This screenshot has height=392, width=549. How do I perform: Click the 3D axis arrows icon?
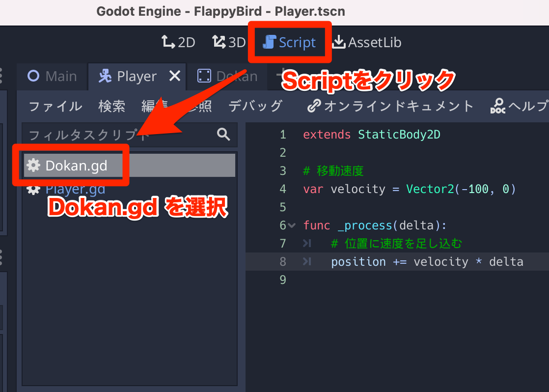[219, 42]
